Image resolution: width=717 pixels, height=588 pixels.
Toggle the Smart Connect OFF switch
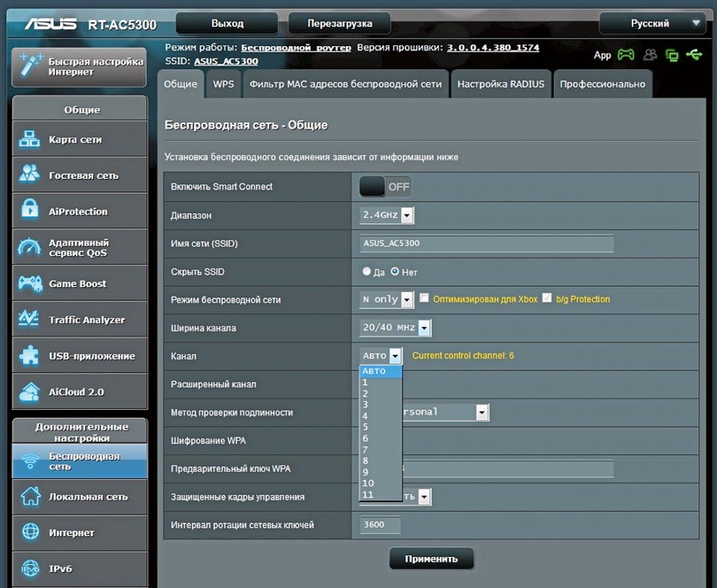tap(385, 187)
